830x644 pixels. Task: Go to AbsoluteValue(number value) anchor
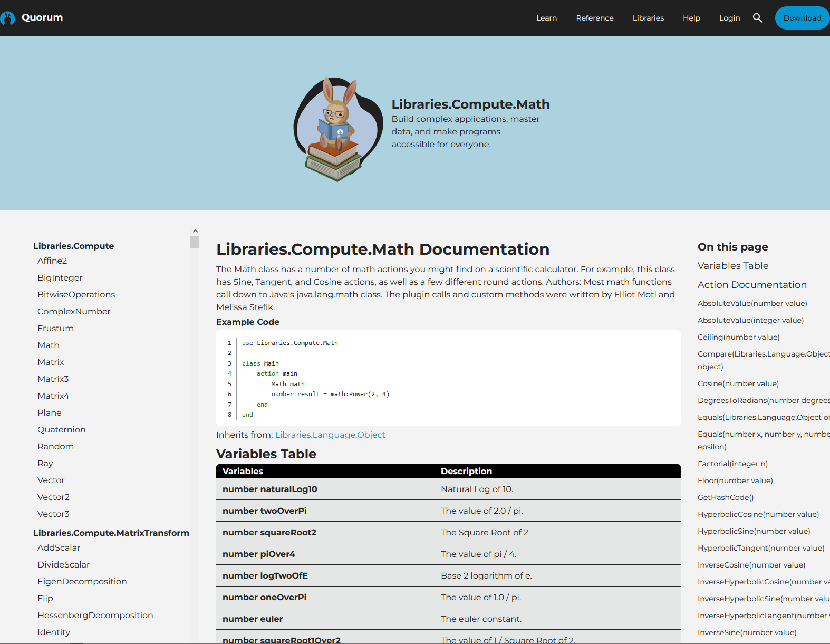(x=752, y=303)
